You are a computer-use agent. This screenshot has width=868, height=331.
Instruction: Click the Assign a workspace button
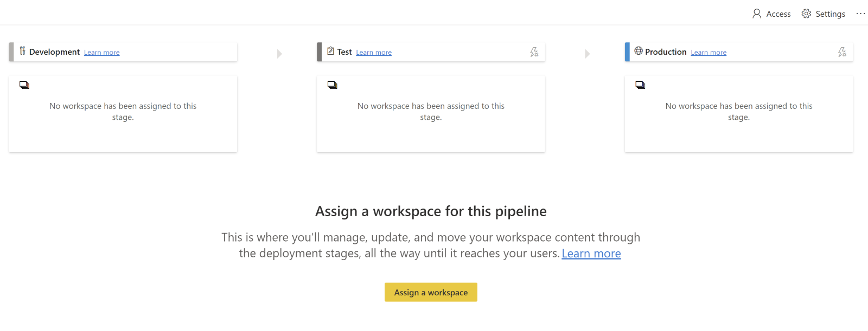pos(431,292)
